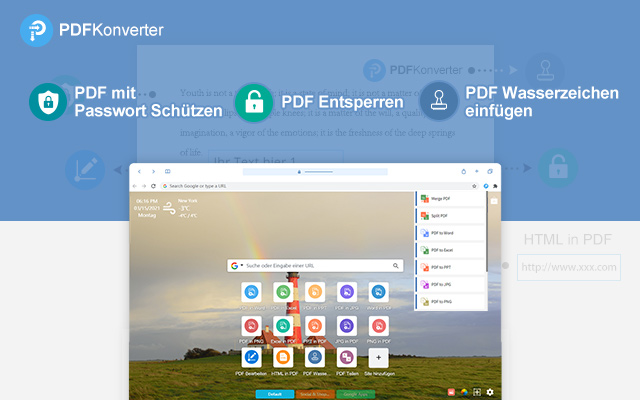Open the PPT in PDF shortcut tile
The width and height of the screenshot is (640, 400).
tap(315, 326)
